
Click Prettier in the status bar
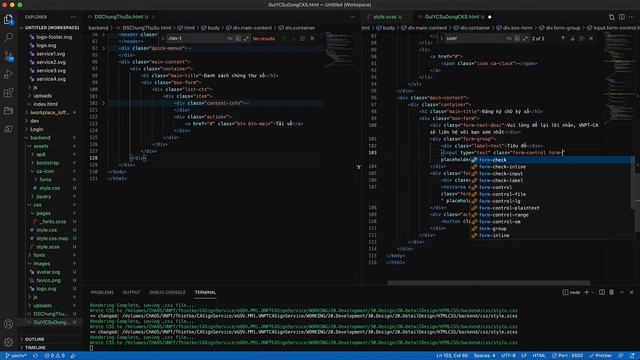coord(600,356)
